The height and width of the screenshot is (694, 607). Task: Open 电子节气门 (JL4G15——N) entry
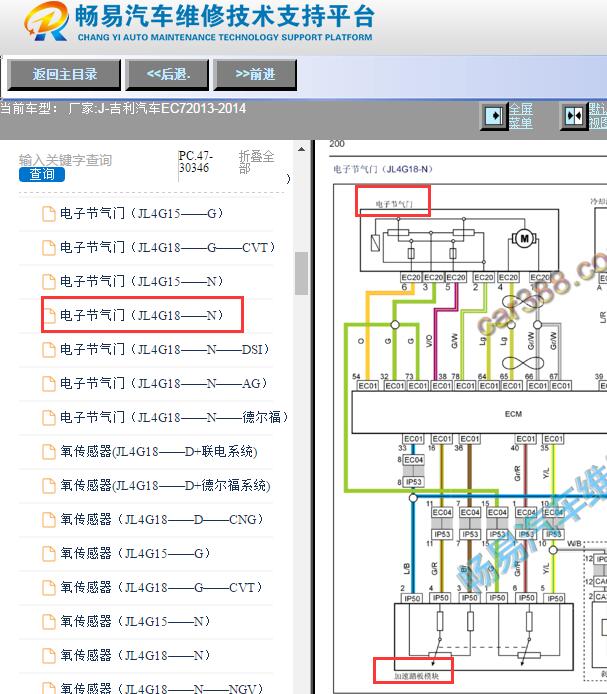point(141,281)
